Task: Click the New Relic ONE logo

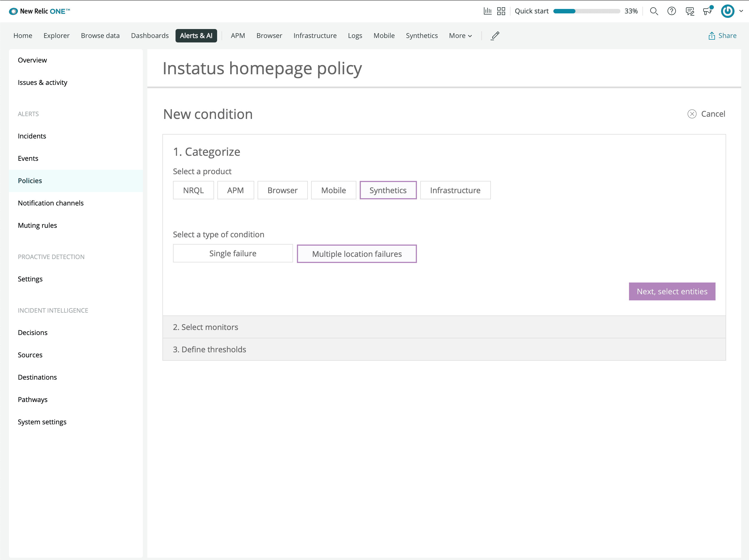Action: point(39,11)
